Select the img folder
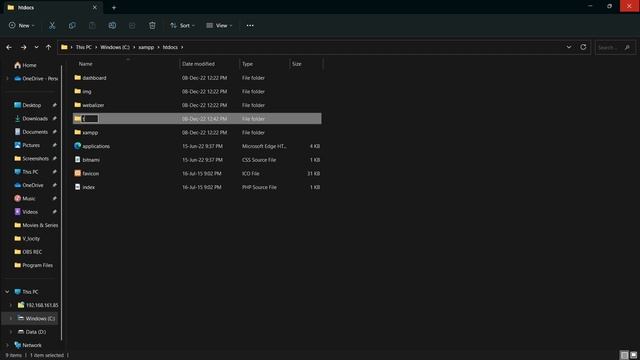The image size is (640, 360). 197,91
